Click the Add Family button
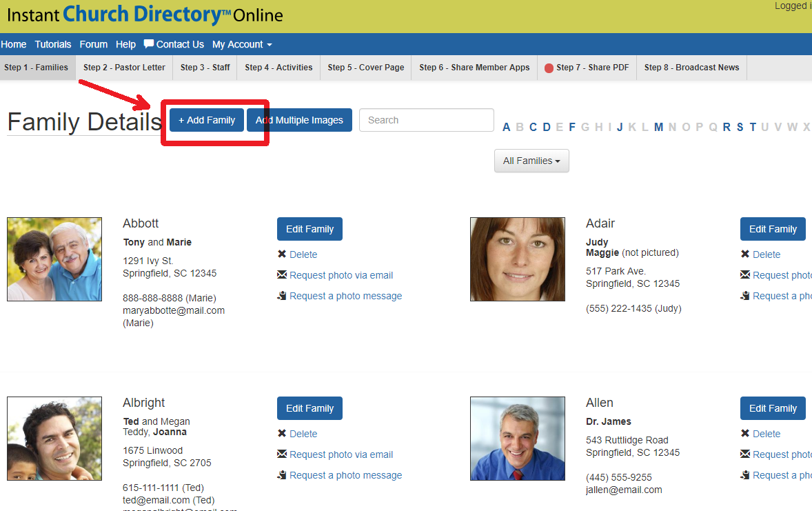This screenshot has width=812, height=511. click(x=205, y=119)
